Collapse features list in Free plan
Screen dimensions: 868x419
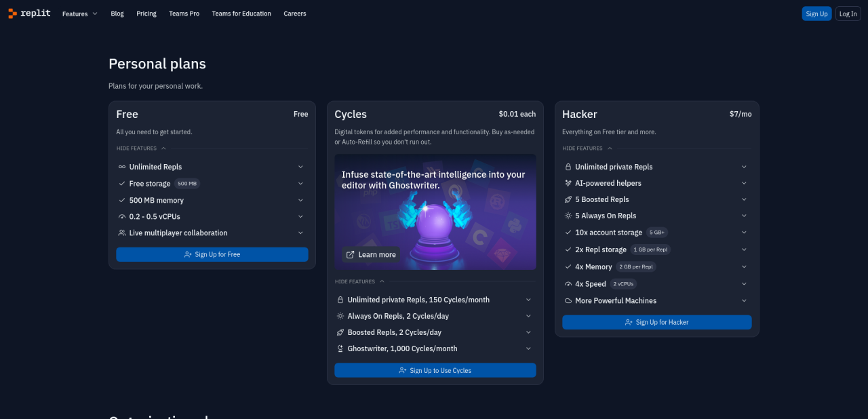(141, 148)
